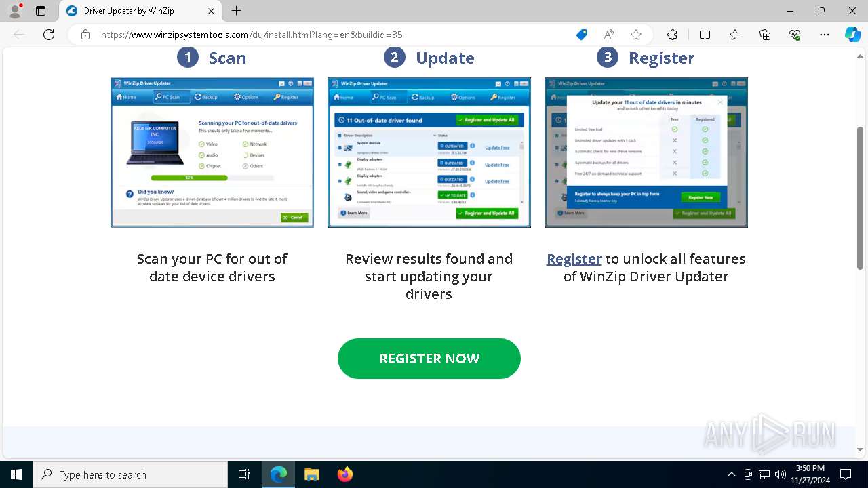Viewport: 868px width, 488px height.
Task: Open Settings and more menu
Action: [825, 35]
